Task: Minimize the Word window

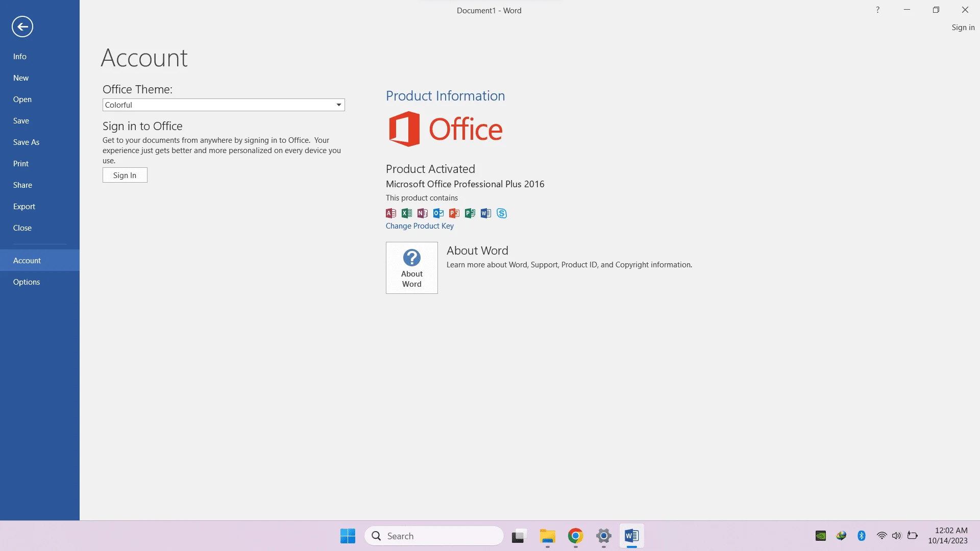Action: [907, 10]
